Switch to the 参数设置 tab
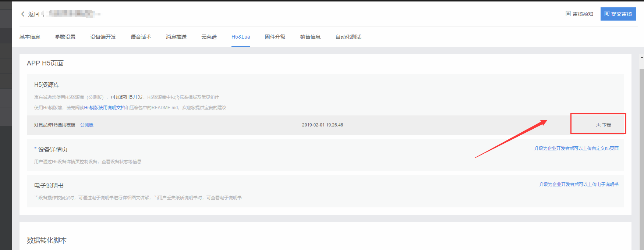 65,37
